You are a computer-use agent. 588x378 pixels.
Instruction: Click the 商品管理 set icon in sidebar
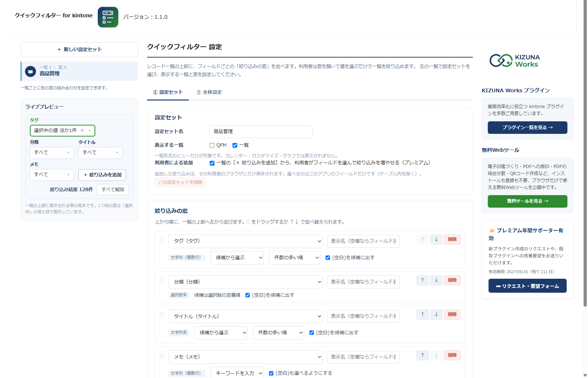[x=31, y=71]
